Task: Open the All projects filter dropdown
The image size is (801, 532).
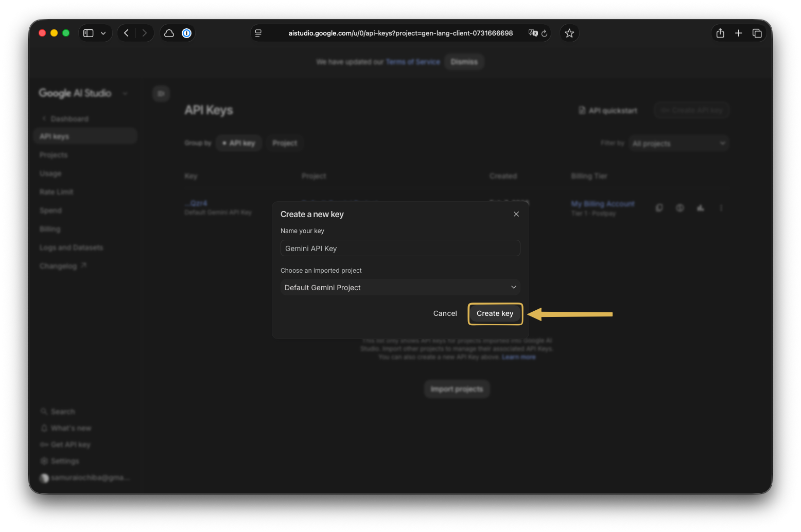Action: 678,144
